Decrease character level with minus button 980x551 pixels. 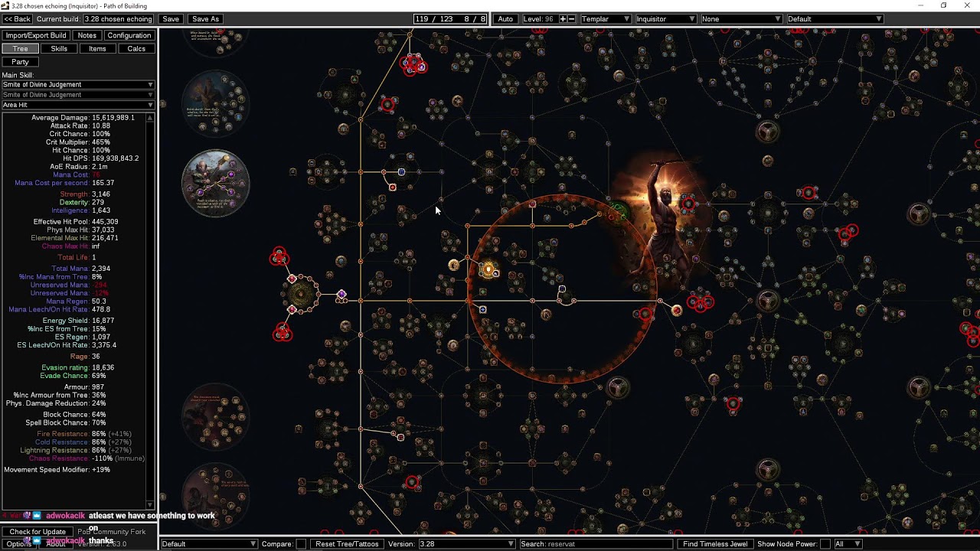[572, 18]
